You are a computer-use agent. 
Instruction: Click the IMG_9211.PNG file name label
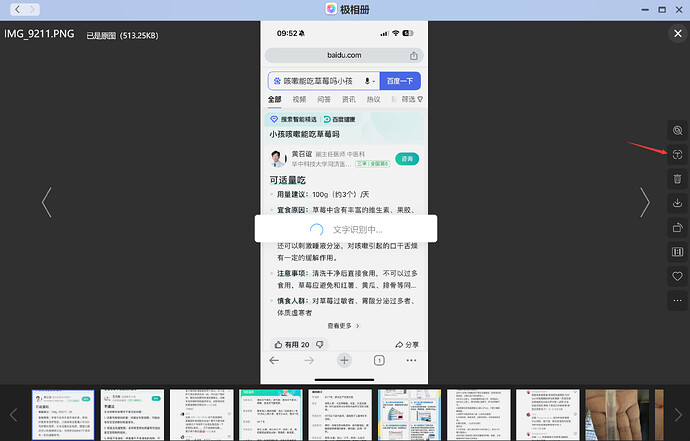39,34
